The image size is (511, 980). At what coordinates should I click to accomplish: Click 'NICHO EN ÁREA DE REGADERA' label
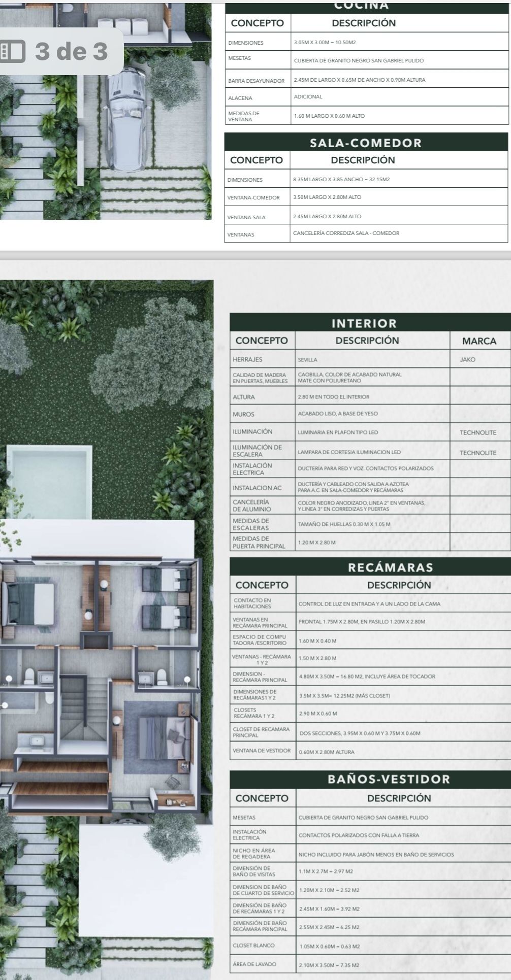coord(253,854)
